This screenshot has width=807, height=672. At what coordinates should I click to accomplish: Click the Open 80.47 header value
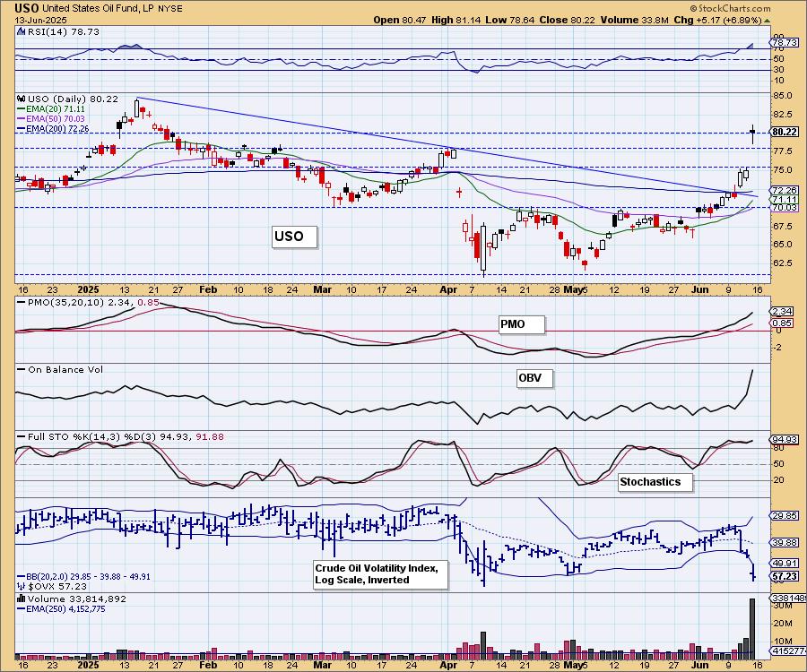[399, 20]
